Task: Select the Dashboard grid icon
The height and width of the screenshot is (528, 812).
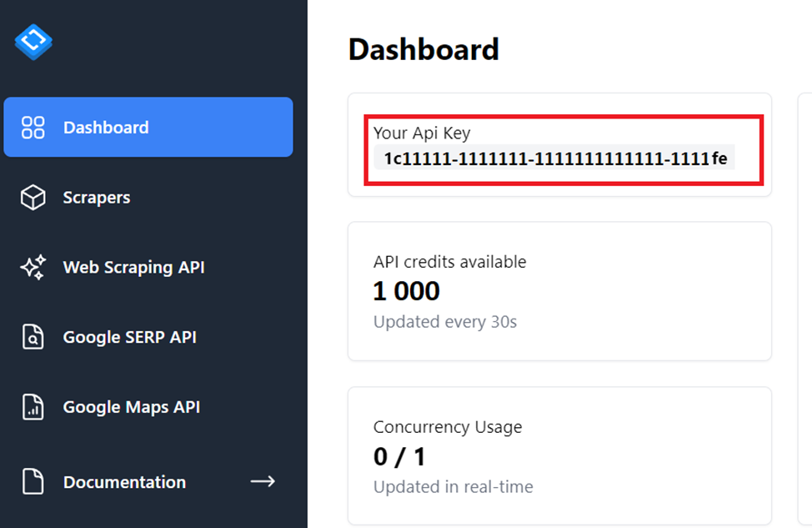Action: (32, 127)
